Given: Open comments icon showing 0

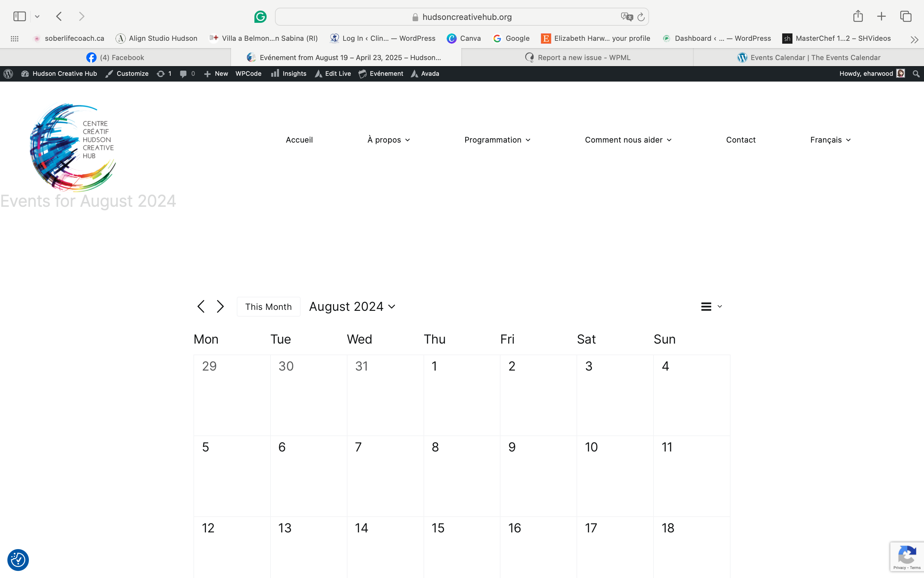Looking at the screenshot, I should [x=187, y=74].
